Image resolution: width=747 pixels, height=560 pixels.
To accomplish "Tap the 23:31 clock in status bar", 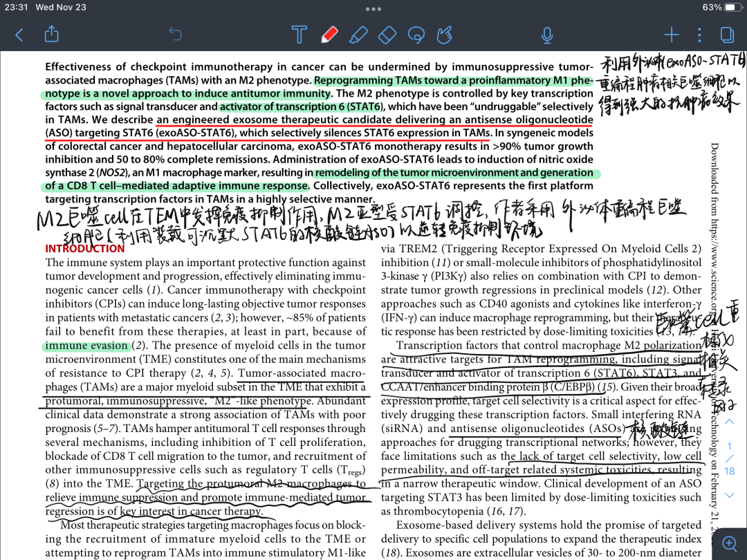I will 16,7.
